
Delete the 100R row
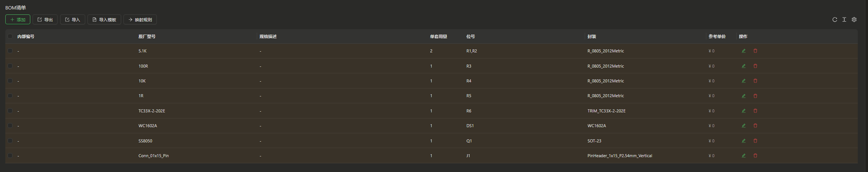point(755,66)
